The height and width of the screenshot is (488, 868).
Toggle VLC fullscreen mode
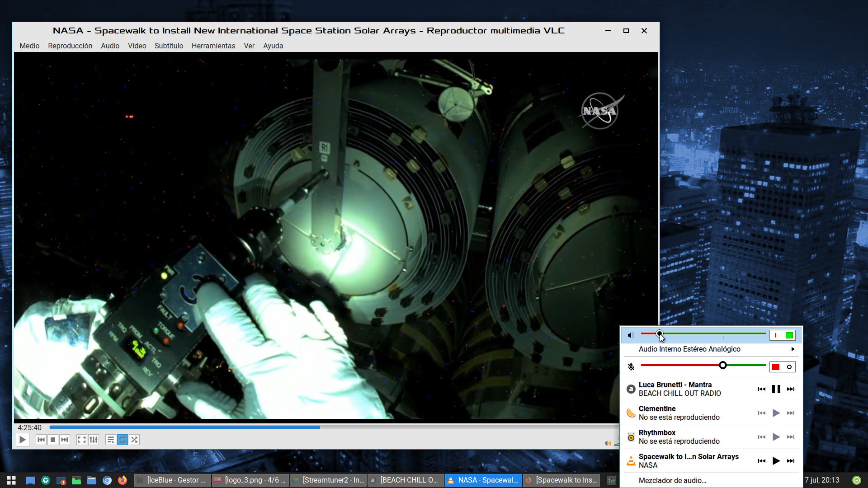click(x=82, y=440)
